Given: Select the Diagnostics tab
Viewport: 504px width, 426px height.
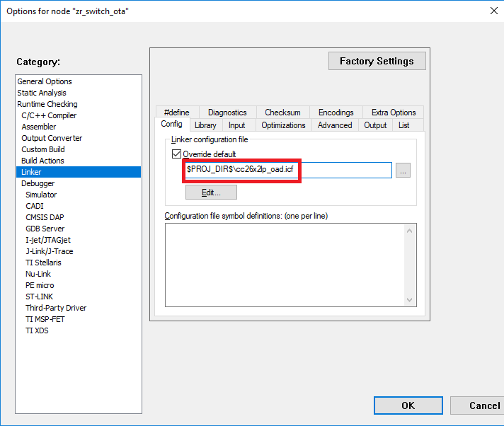Looking at the screenshot, I should point(227,113).
